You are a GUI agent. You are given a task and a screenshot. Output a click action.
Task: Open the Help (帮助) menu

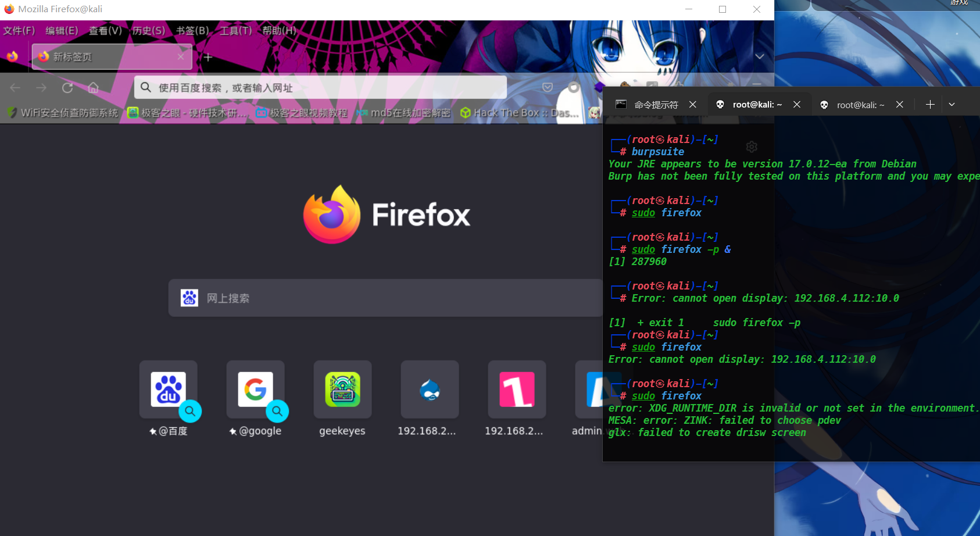click(280, 30)
